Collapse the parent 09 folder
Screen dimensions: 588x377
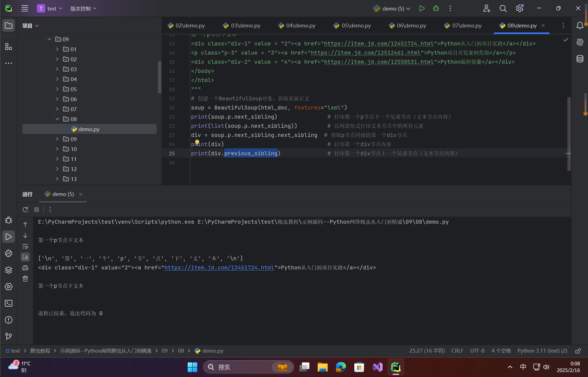tap(49, 39)
